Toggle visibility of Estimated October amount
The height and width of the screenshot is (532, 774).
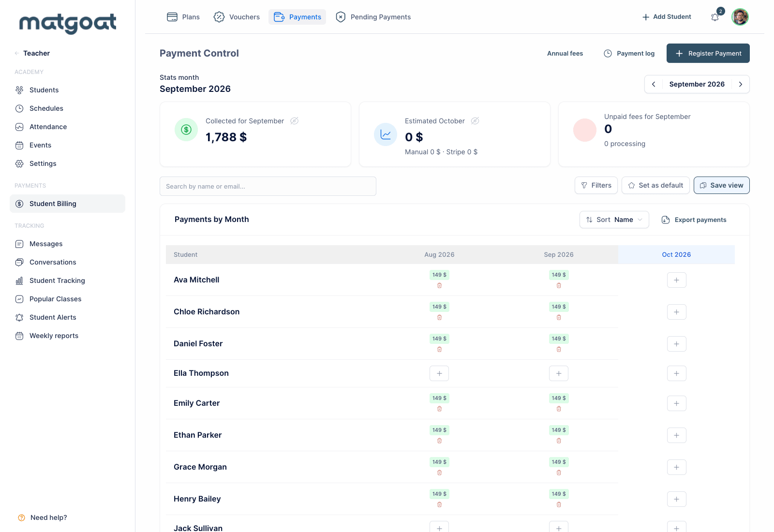[475, 121]
